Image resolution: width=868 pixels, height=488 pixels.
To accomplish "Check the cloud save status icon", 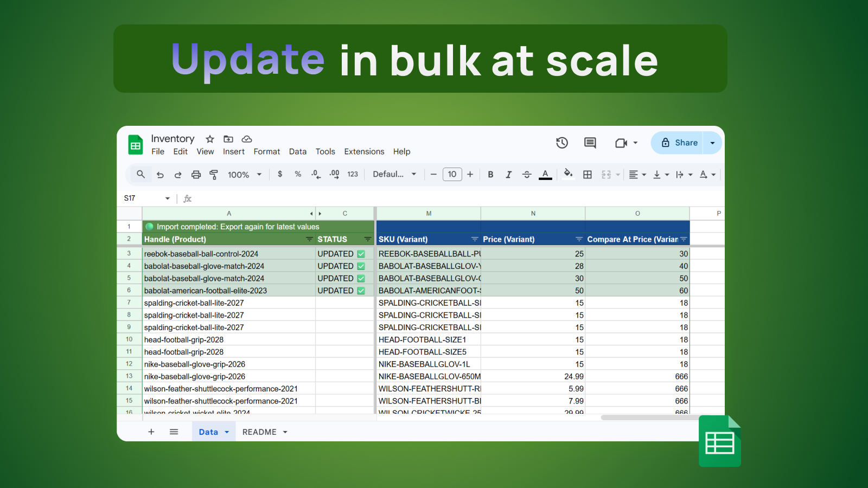I will pos(247,139).
